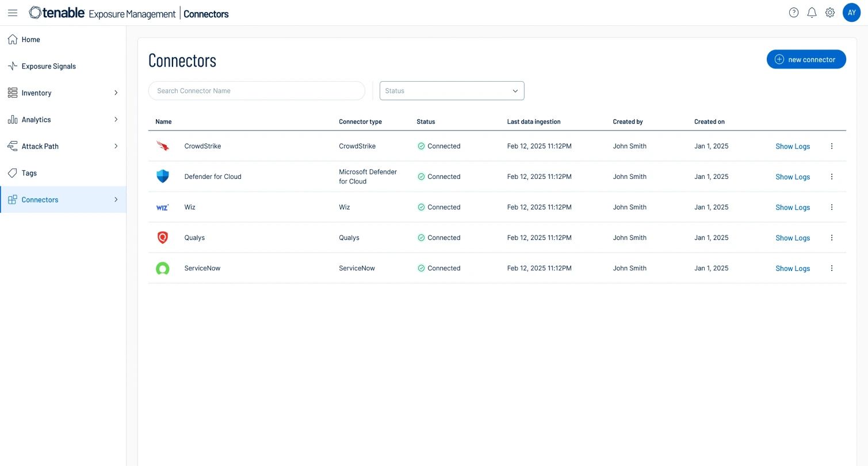
Task: Open the ServiceNow row three-dot menu
Action: point(832,268)
